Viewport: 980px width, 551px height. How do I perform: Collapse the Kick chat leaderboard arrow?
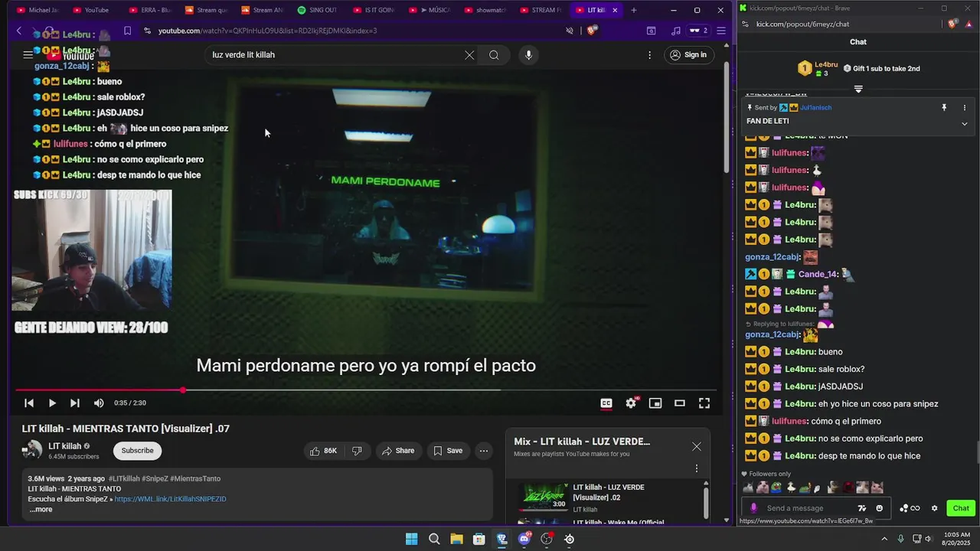coord(858,89)
